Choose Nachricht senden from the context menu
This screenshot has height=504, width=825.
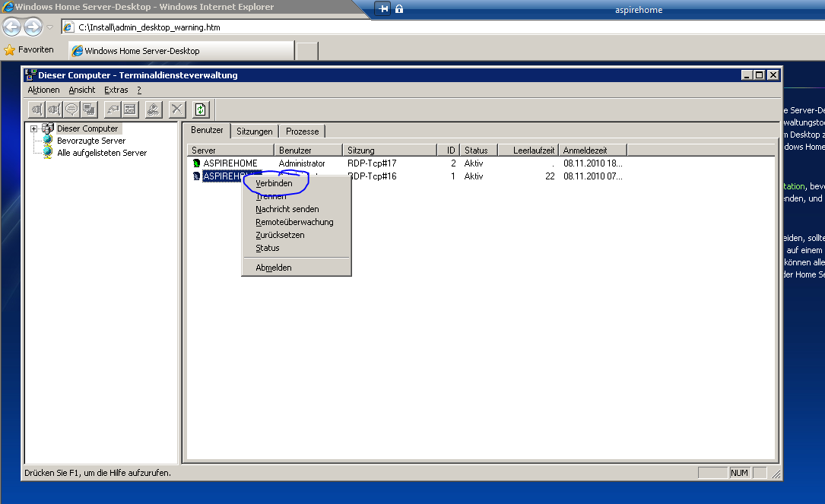tap(297, 209)
